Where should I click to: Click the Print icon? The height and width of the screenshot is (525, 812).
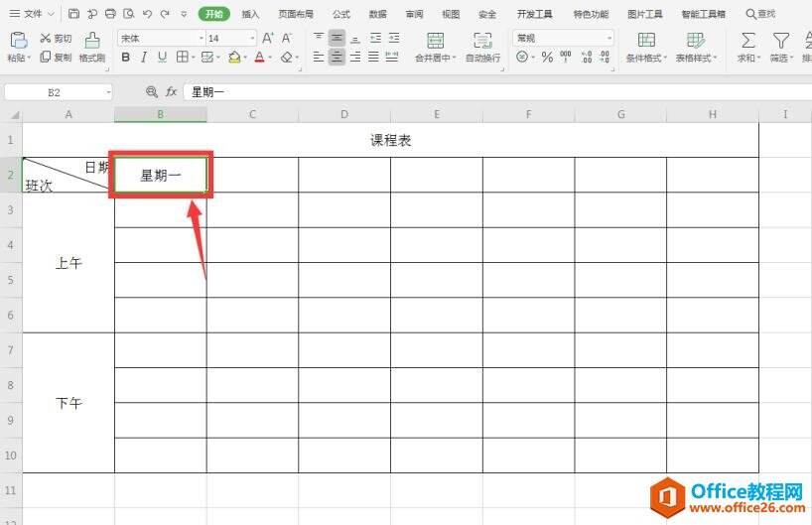tap(110, 14)
